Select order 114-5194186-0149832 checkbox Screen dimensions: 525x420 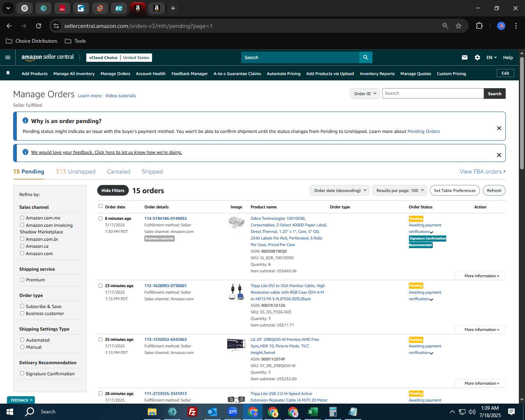[x=100, y=219]
